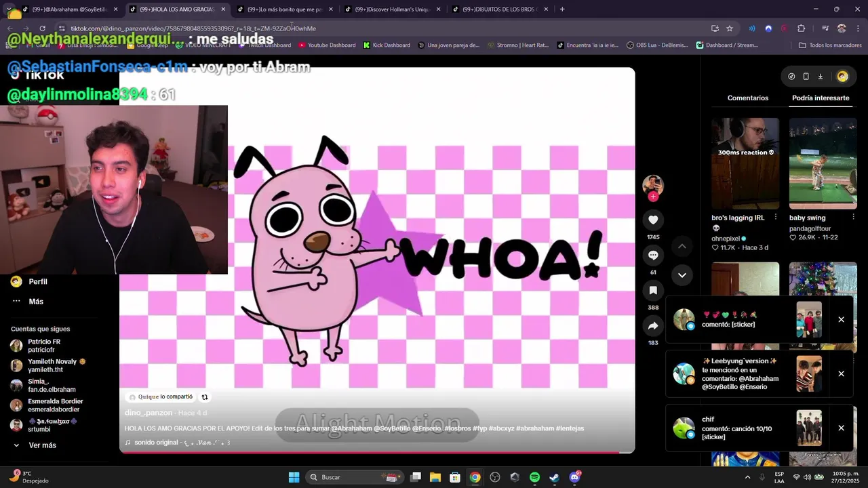Open Spotify from the taskbar
The image size is (868, 488).
pyautogui.click(x=534, y=477)
